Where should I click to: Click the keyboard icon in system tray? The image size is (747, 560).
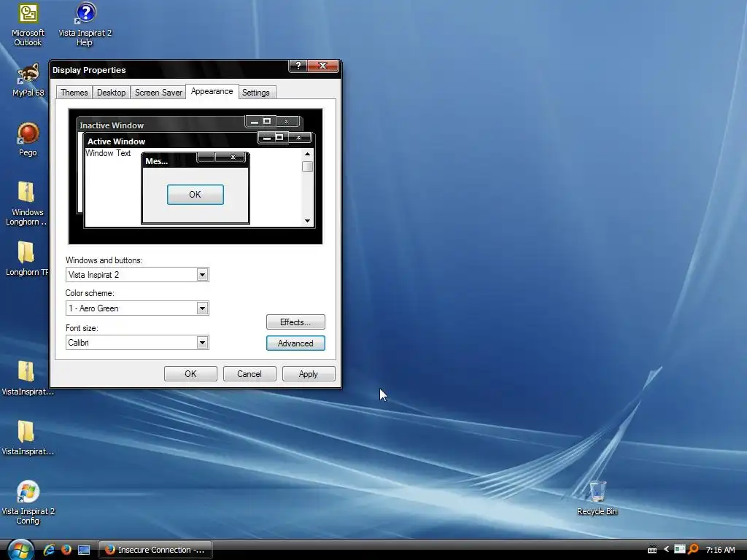pos(652,550)
